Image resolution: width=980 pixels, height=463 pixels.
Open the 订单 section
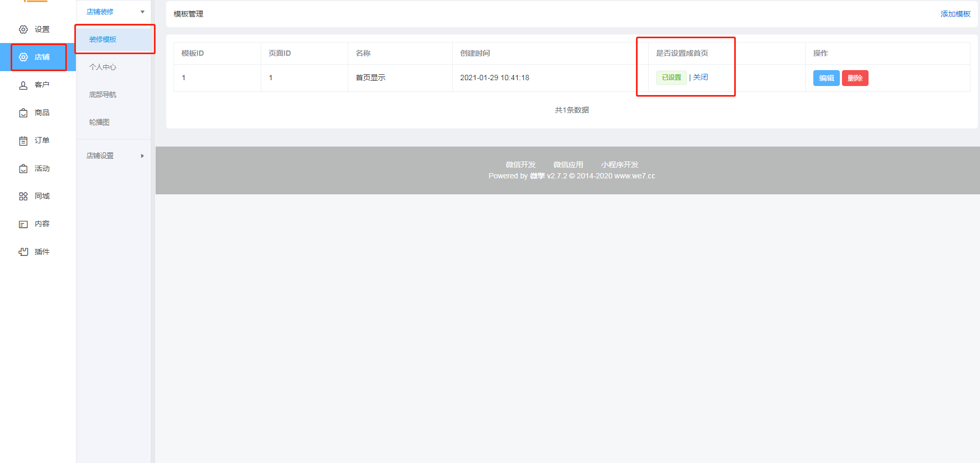point(42,141)
